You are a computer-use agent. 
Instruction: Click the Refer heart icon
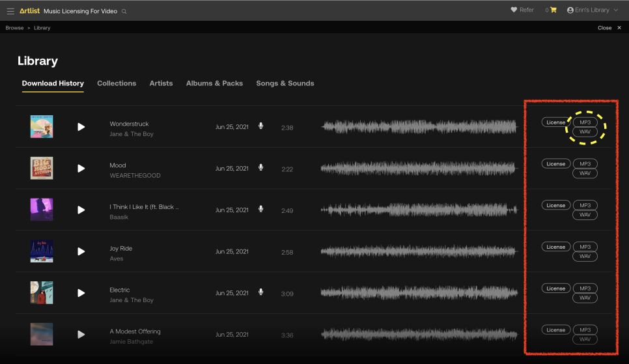[x=514, y=10]
